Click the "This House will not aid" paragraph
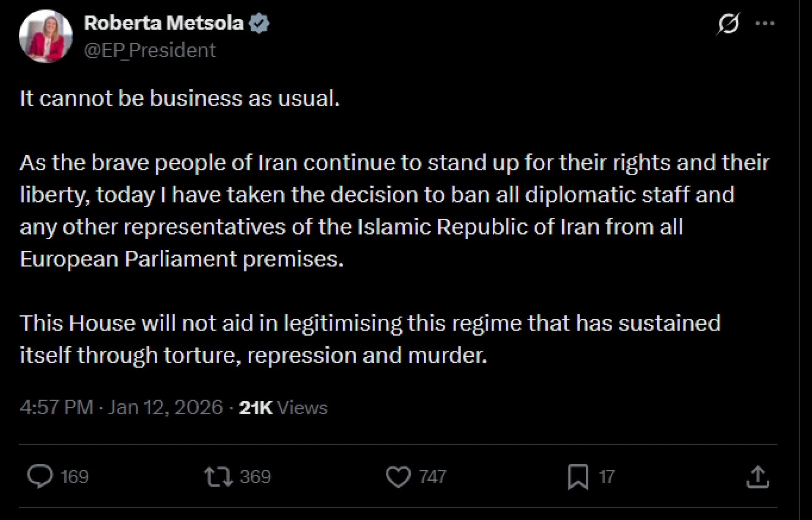 coord(370,339)
